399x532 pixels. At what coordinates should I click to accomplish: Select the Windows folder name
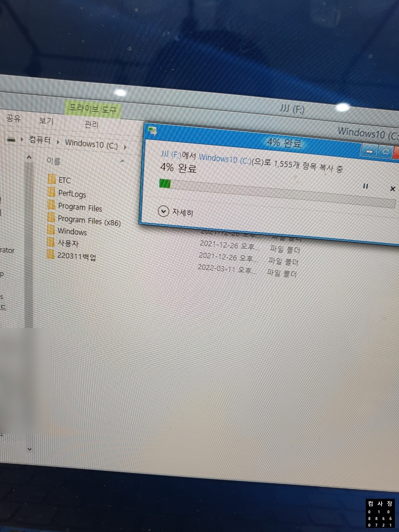click(72, 232)
